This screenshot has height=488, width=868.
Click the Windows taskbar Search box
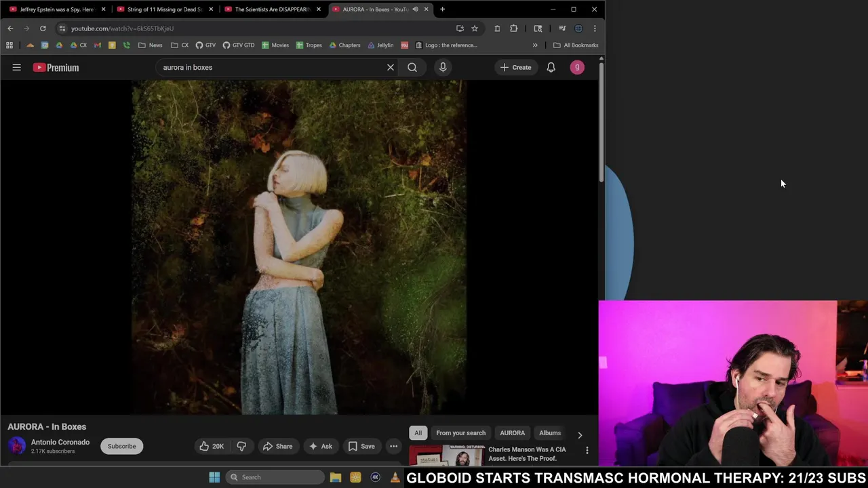tap(275, 477)
